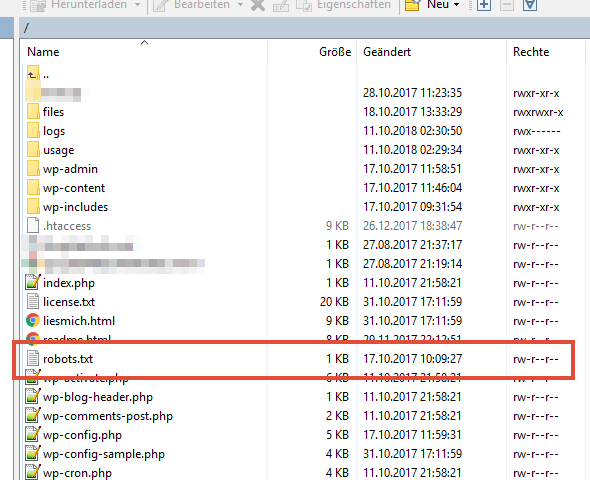Viewport: 590px width, 480px height.
Task: Click the Neu folder icon
Action: coord(412,5)
